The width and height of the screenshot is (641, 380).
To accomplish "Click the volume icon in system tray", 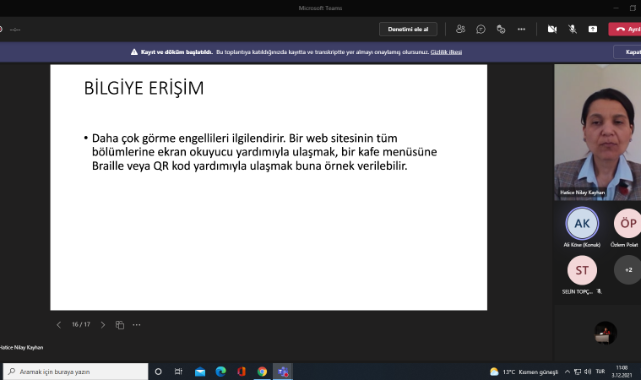I will point(587,372).
